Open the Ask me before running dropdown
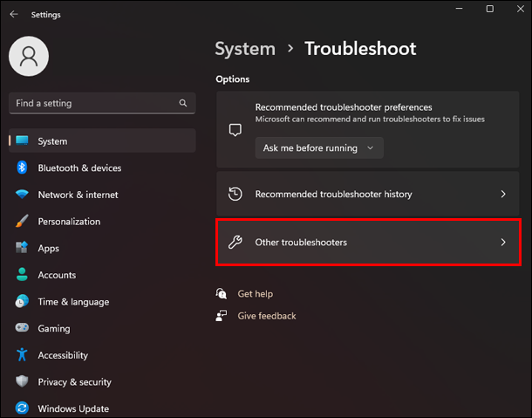This screenshot has width=532, height=418. click(318, 148)
